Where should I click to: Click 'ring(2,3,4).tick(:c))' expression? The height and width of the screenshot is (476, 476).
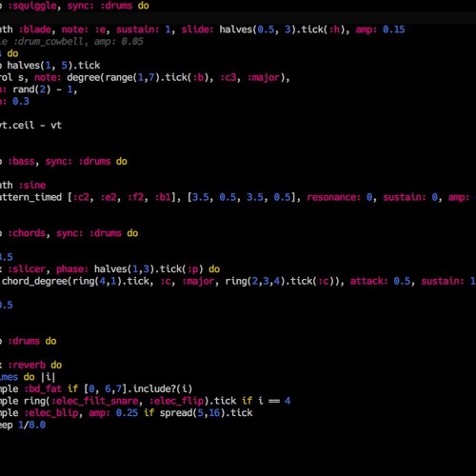282,281
